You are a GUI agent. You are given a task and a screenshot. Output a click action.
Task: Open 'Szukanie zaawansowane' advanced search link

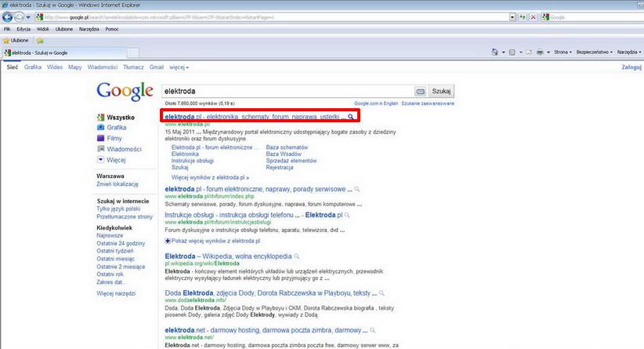pos(428,104)
